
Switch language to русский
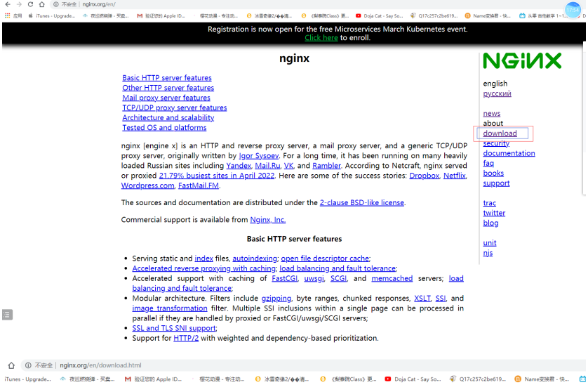tap(497, 93)
